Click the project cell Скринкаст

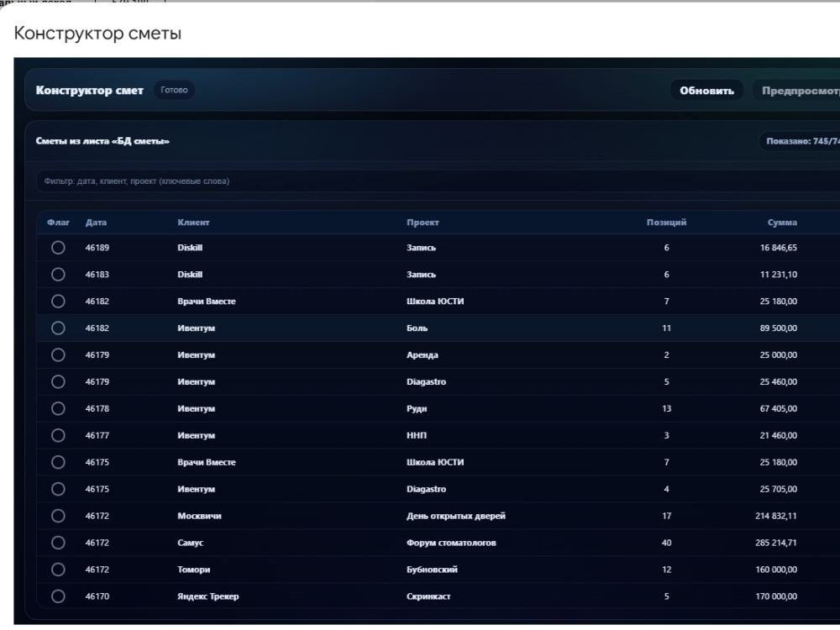(428, 596)
